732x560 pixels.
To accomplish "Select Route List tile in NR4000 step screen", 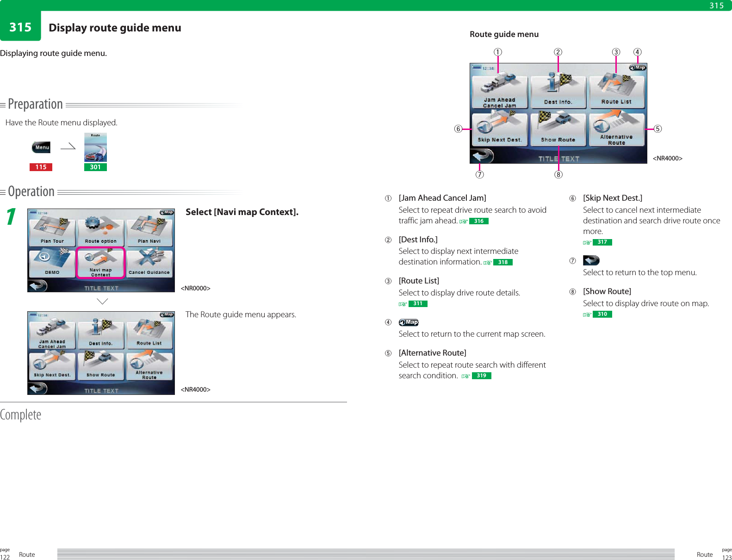I will point(149,333).
